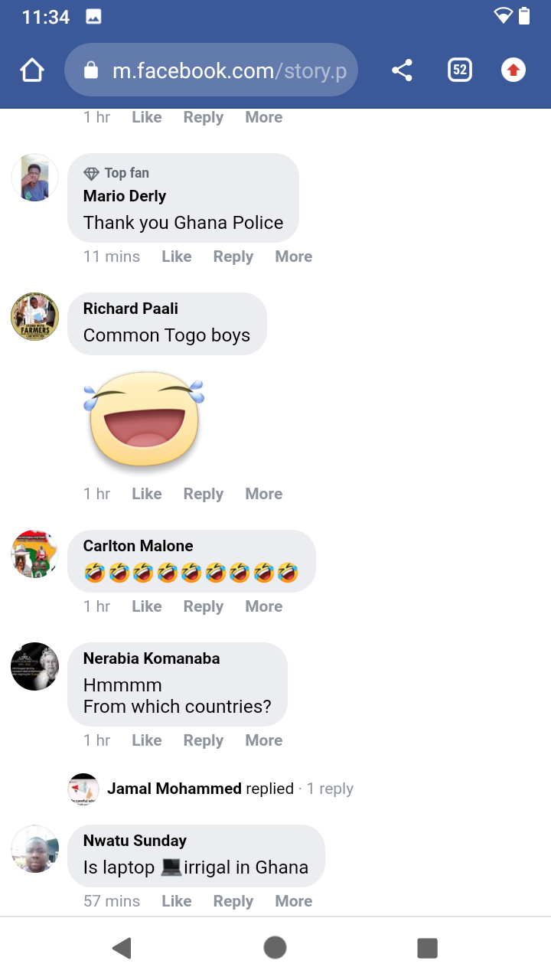Open Carlton Malone's profile name link
This screenshot has width=551, height=980.
click(x=138, y=546)
